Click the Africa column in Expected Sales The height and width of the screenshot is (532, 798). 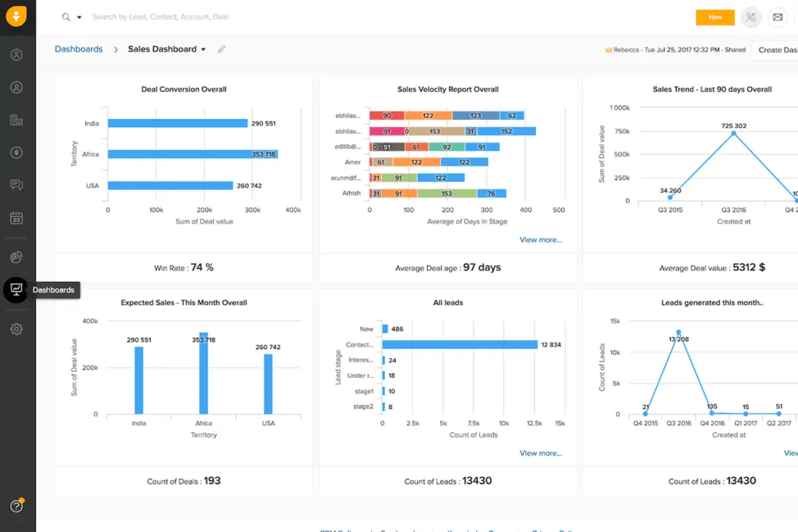(x=203, y=373)
